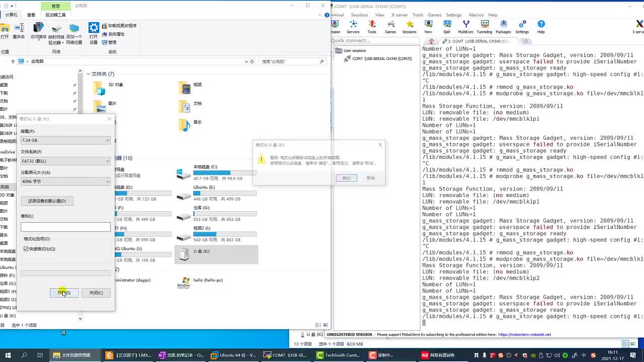Viewport: 644px width, 362px height.
Task: Click 添加一个网络位置 (add network location) icon
Action: tap(74, 34)
